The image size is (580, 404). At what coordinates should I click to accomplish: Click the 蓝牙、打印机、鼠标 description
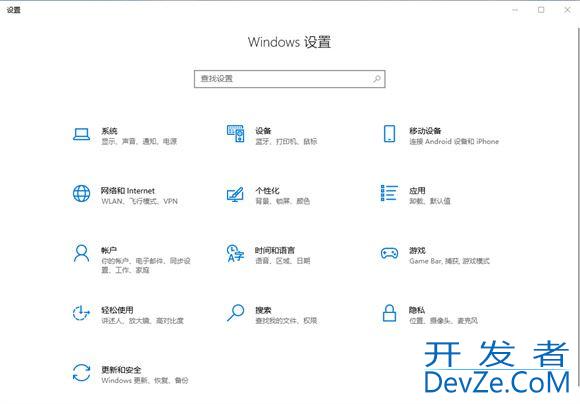click(286, 141)
